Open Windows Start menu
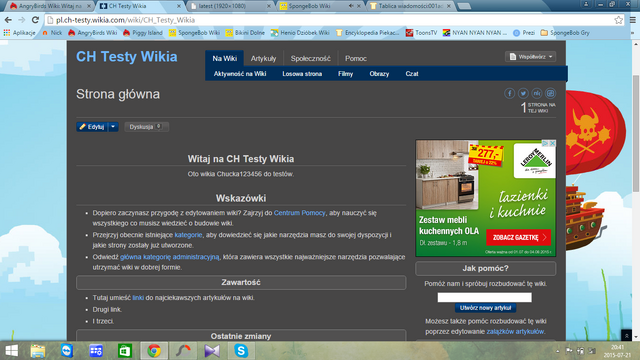Viewport: 640px width, 360px height. (x=11, y=351)
